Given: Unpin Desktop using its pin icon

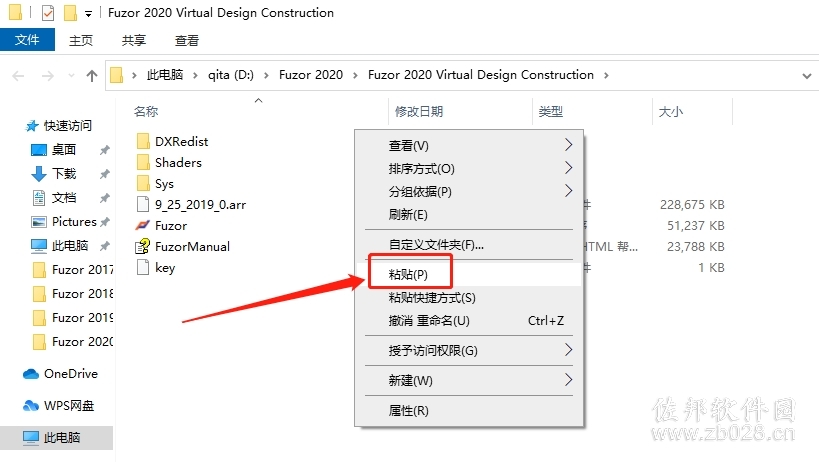Looking at the screenshot, I should (104, 150).
